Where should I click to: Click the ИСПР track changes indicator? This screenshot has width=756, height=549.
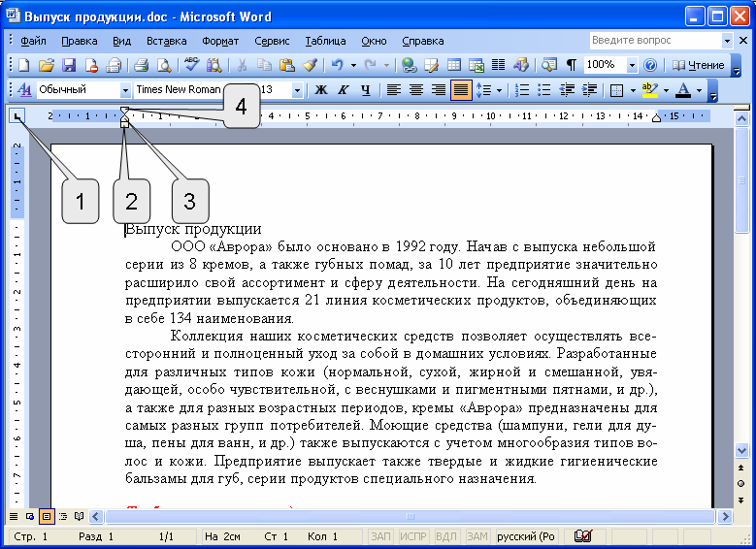click(413, 536)
